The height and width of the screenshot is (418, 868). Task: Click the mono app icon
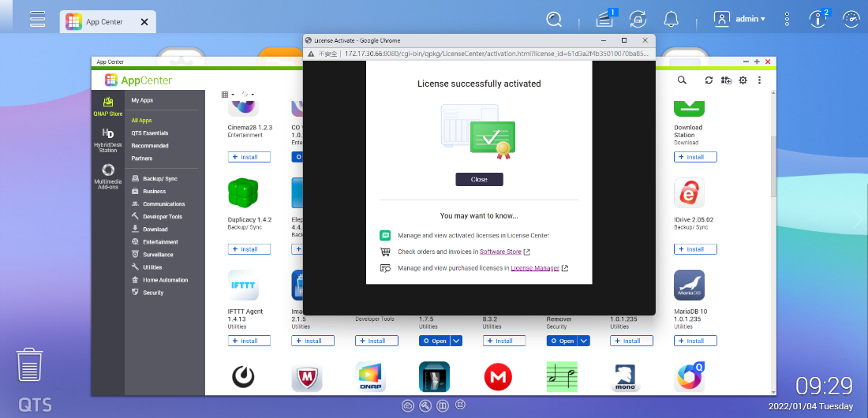[x=626, y=378]
